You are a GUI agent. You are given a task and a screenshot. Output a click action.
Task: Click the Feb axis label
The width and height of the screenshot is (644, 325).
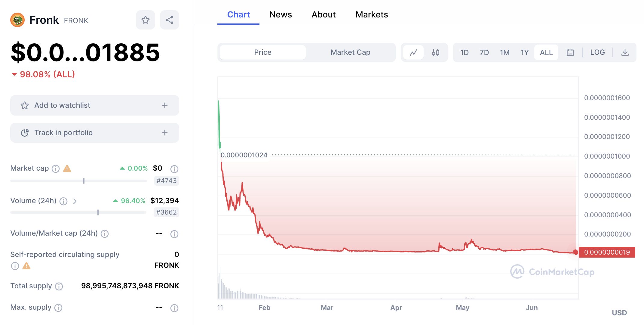(x=265, y=308)
